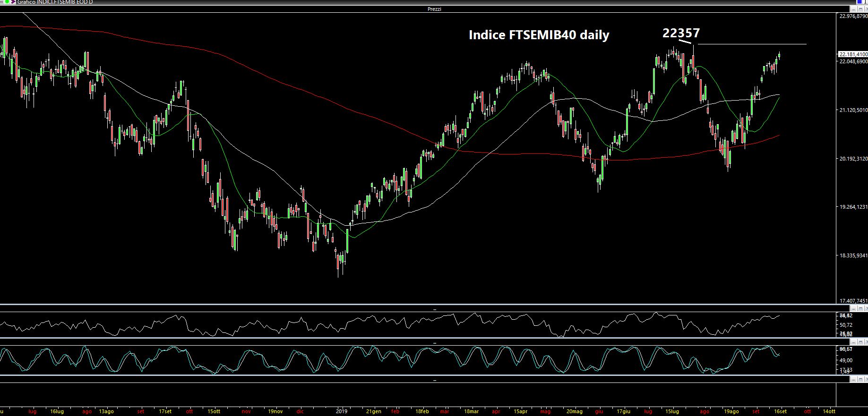Click the 49,00 oscillator scale value
868x416 pixels.
click(x=846, y=360)
